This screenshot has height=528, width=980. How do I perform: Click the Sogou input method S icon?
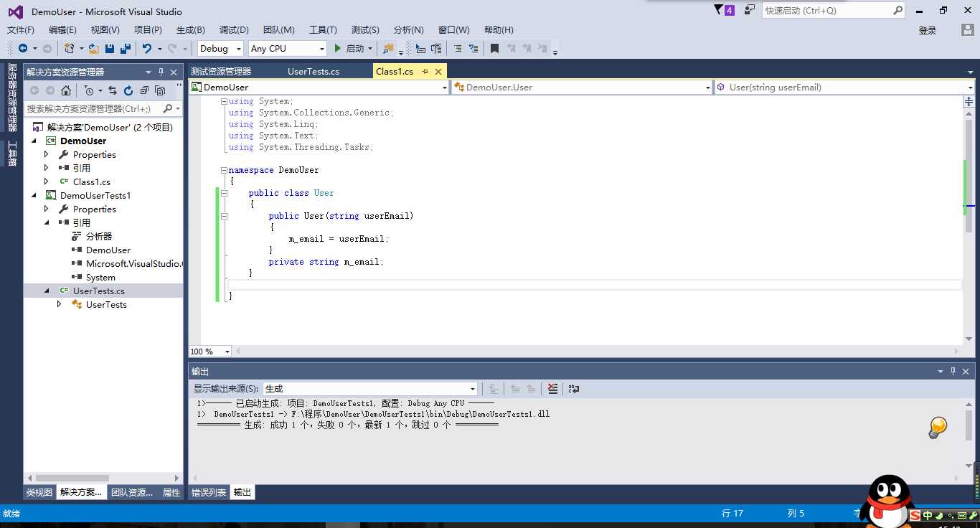[x=915, y=515]
